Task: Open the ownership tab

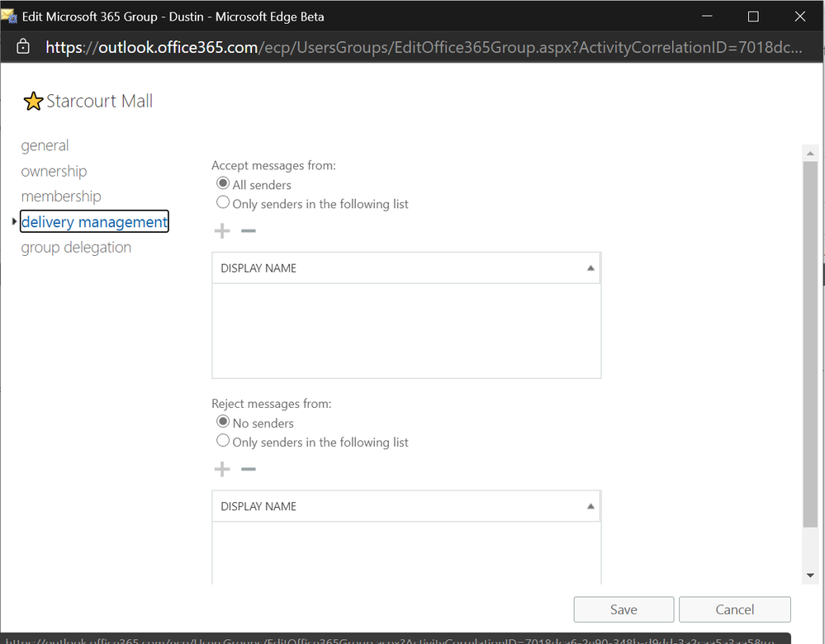Action: [x=54, y=171]
